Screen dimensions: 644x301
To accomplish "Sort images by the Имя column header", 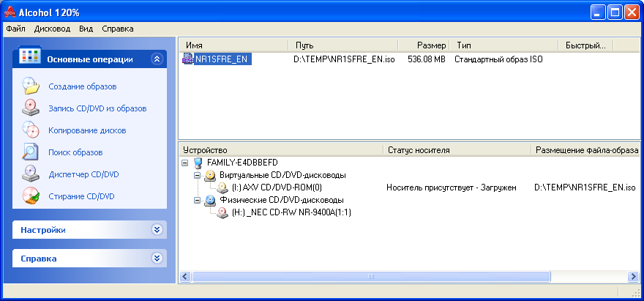I will point(233,45).
